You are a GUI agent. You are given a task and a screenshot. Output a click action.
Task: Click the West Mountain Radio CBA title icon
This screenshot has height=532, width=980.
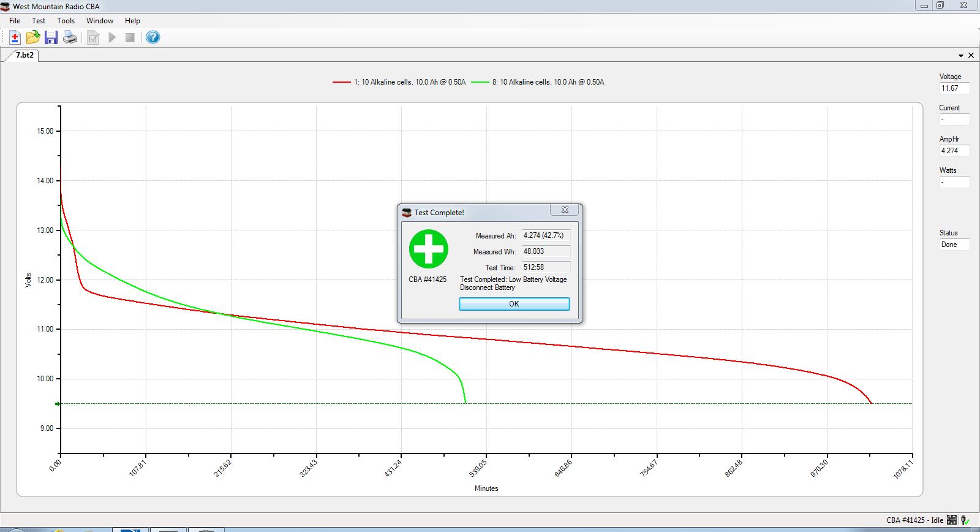(x=6, y=6)
